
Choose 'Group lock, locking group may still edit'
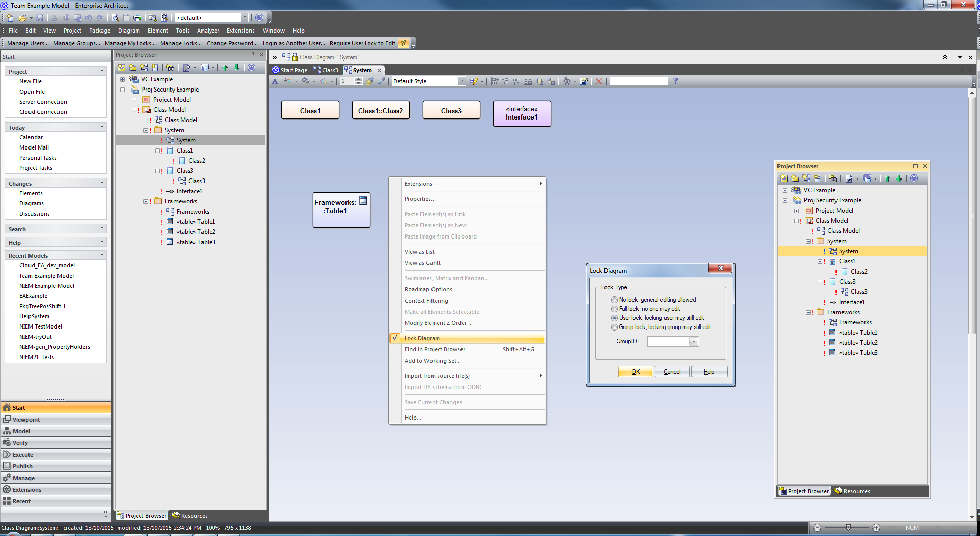click(x=614, y=327)
